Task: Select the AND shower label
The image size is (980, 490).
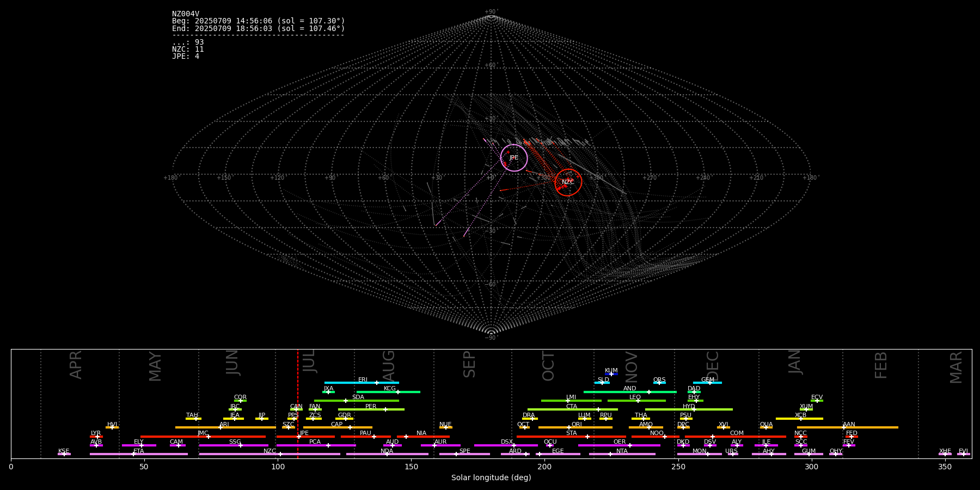Action: tap(629, 389)
